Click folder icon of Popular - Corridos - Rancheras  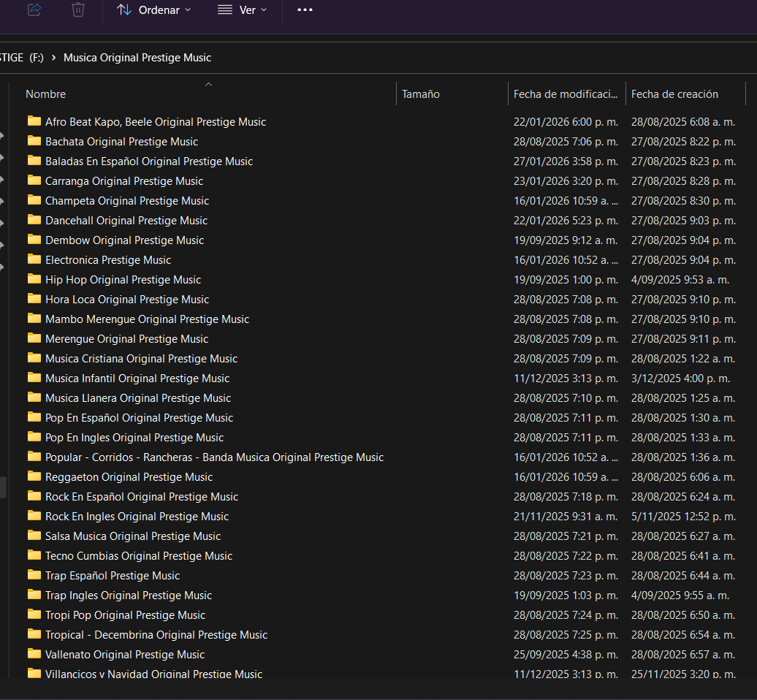34,457
